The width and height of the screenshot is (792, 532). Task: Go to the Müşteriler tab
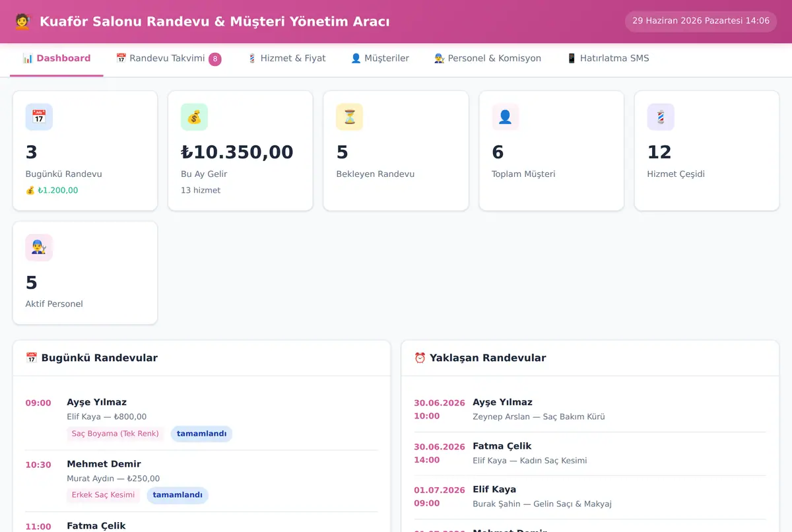pyautogui.click(x=379, y=58)
